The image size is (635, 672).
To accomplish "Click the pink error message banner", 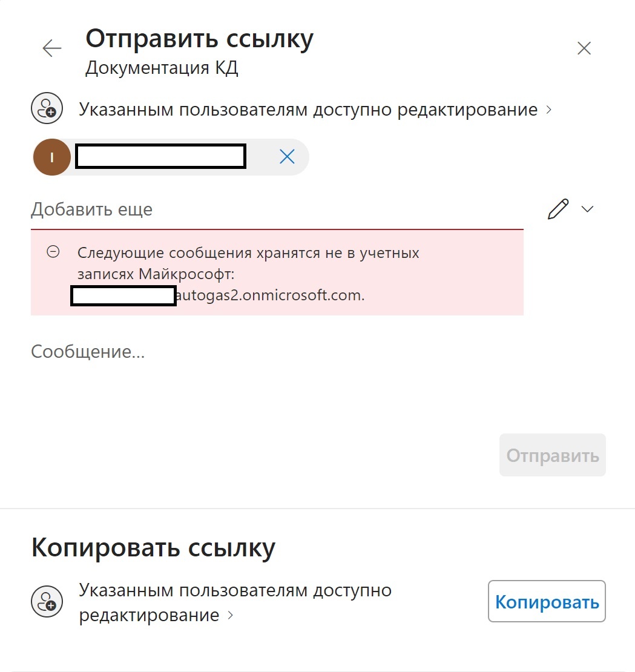I will (277, 272).
